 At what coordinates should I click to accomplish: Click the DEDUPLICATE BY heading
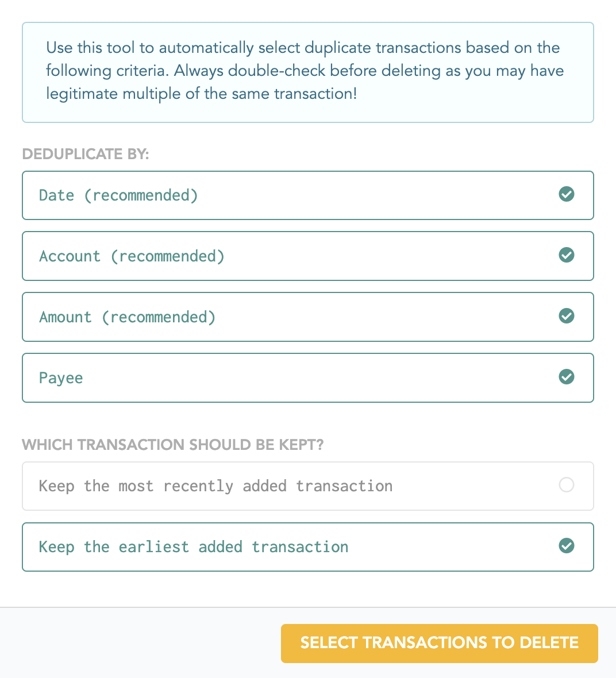coord(86,155)
